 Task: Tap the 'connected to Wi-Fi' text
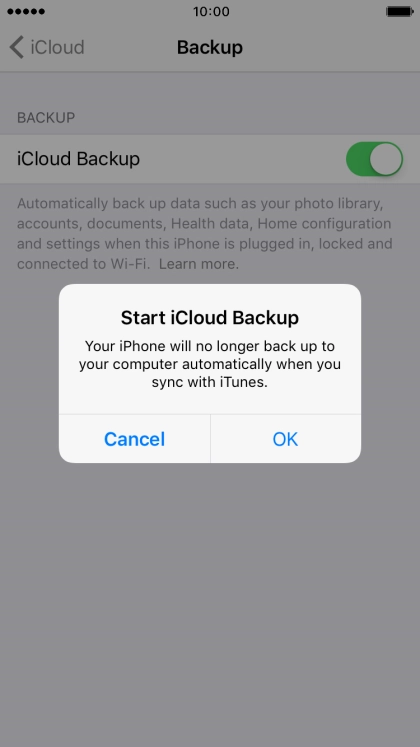coord(83,263)
